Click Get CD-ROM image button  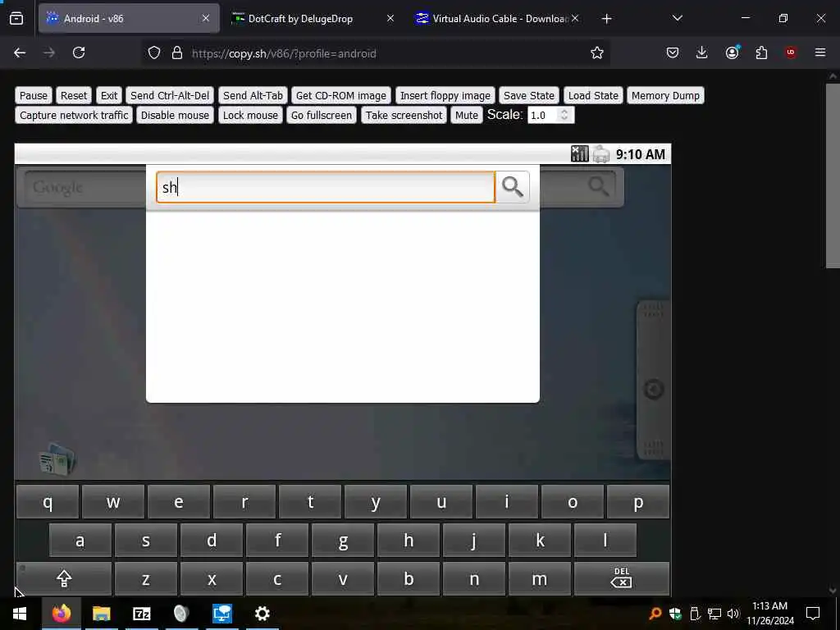[x=340, y=95]
